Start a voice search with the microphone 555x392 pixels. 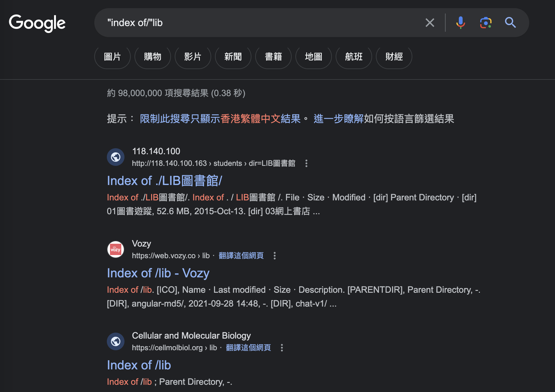coord(461,22)
